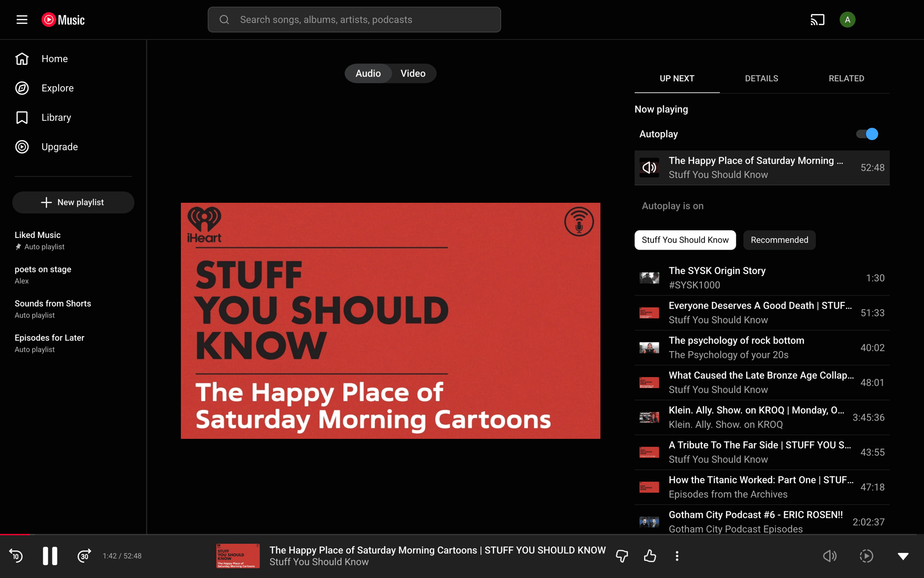
Task: Play Gotham City Podcast #6 episode
Action: coord(762,520)
